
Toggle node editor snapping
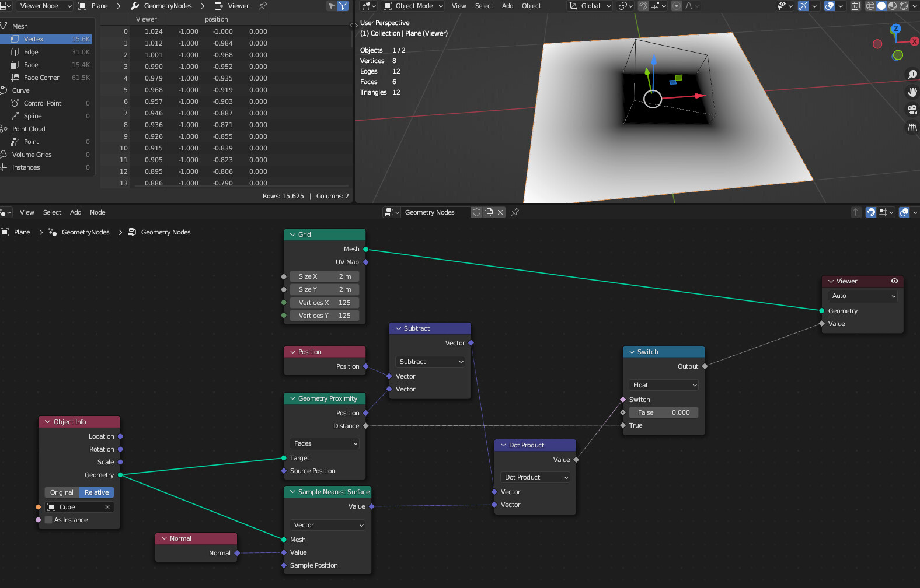(870, 212)
